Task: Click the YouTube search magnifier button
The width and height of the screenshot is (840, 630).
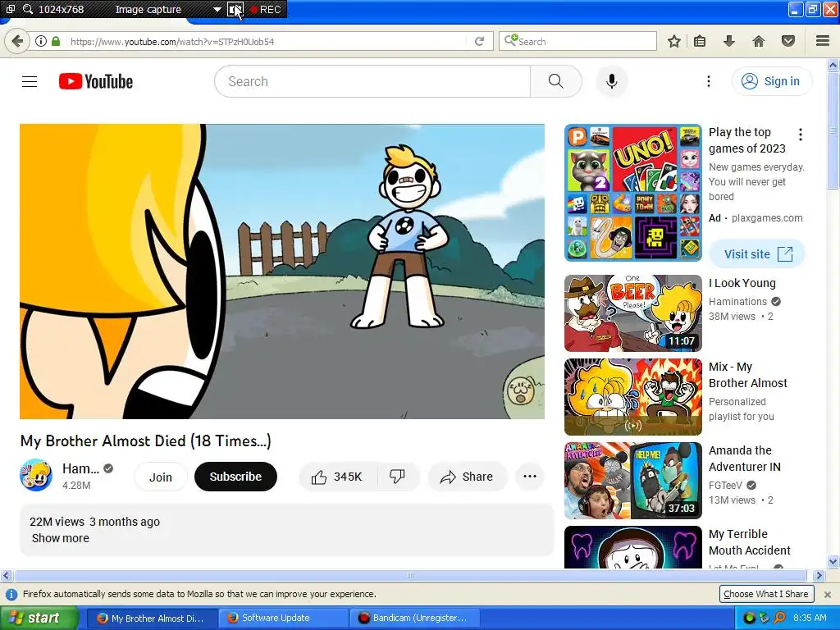Action: click(556, 81)
